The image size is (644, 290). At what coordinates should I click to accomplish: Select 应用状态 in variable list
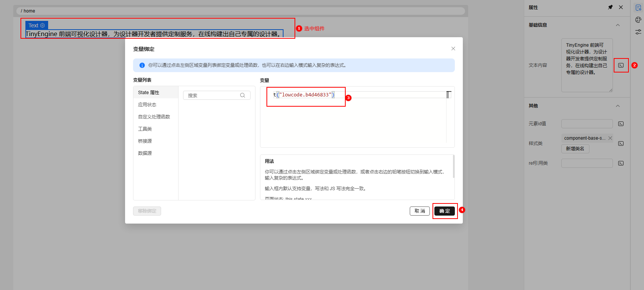(147, 105)
